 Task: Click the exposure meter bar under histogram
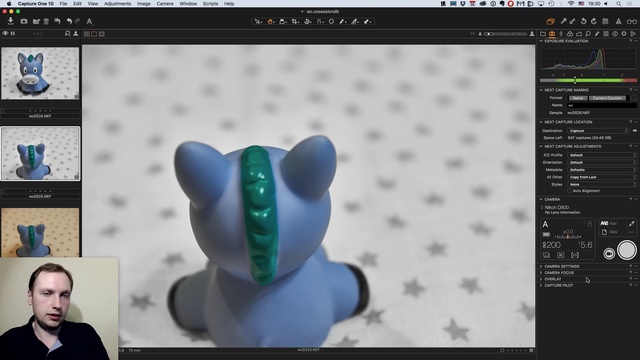tap(588, 80)
